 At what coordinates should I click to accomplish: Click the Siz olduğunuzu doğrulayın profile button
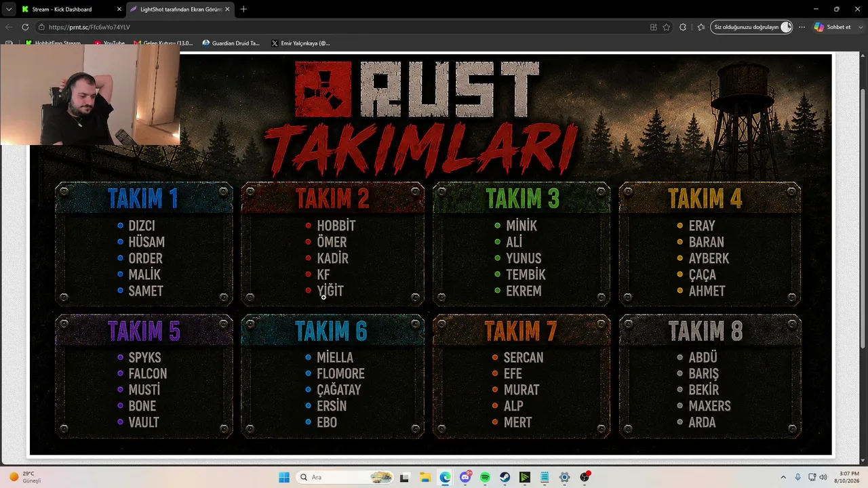tap(751, 27)
